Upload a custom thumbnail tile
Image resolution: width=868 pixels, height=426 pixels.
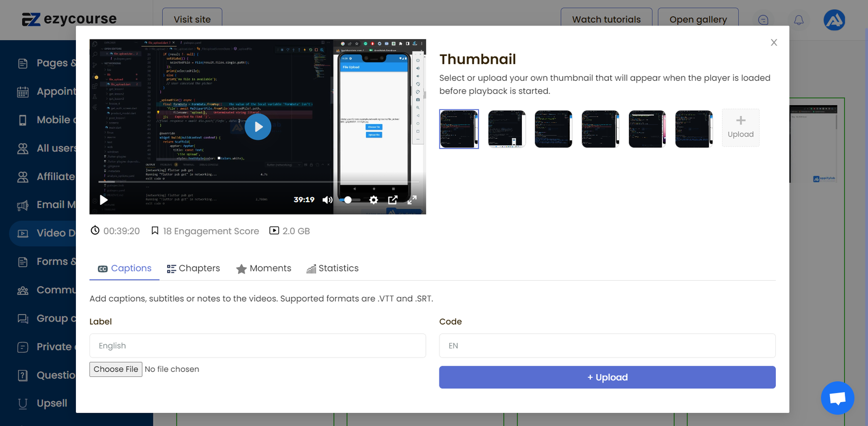tap(741, 128)
